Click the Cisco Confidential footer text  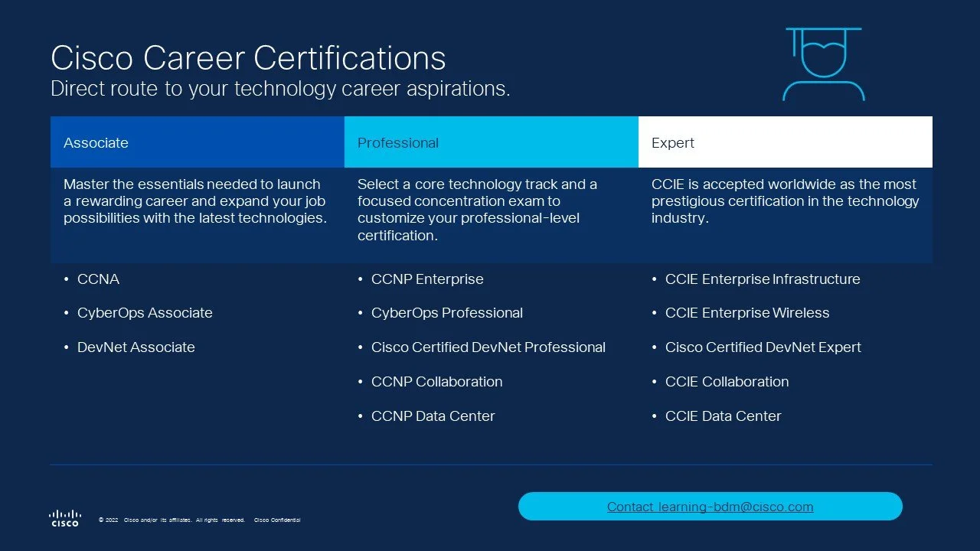tap(277, 520)
